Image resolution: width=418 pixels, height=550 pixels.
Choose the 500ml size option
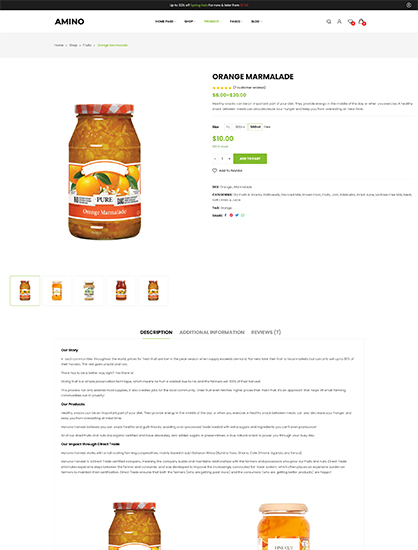click(x=255, y=127)
